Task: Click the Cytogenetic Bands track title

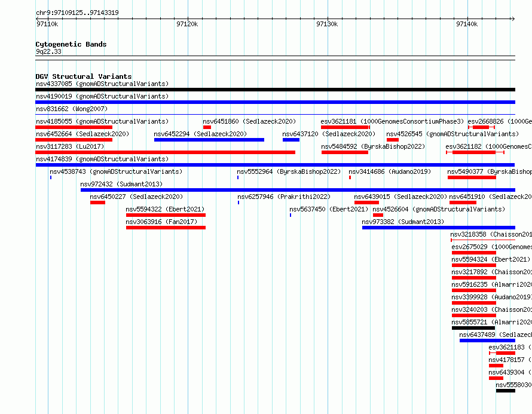Action: point(71,44)
